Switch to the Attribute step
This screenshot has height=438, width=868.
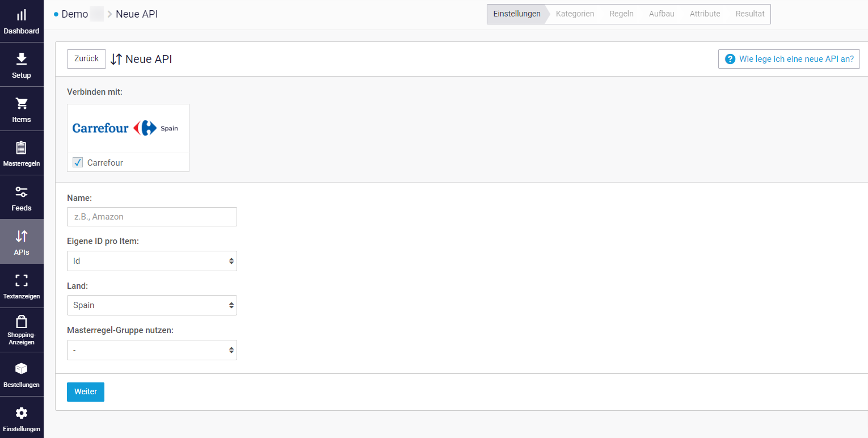(705, 14)
